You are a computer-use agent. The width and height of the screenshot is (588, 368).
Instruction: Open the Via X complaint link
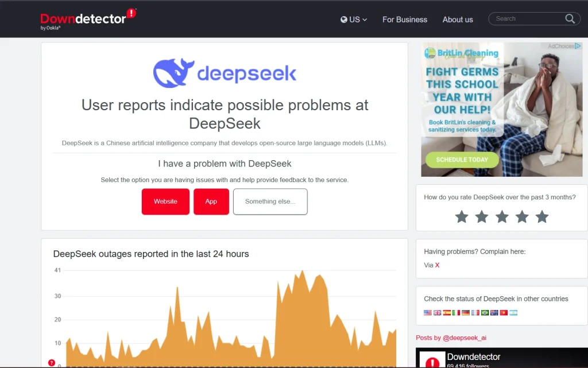point(437,265)
